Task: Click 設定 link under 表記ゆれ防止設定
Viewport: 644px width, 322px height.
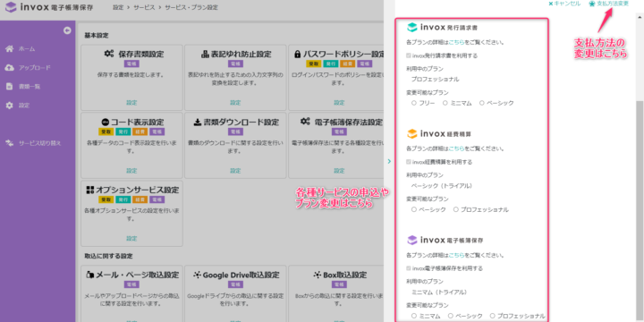Action: (235, 103)
